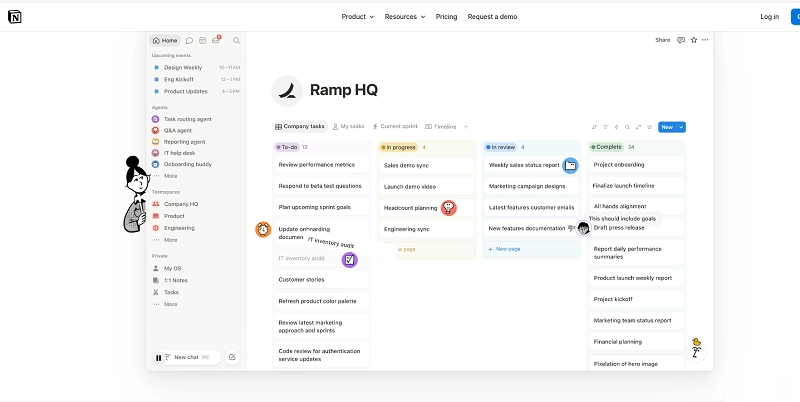Switch to My tasks tab
800x402 pixels.
348,127
